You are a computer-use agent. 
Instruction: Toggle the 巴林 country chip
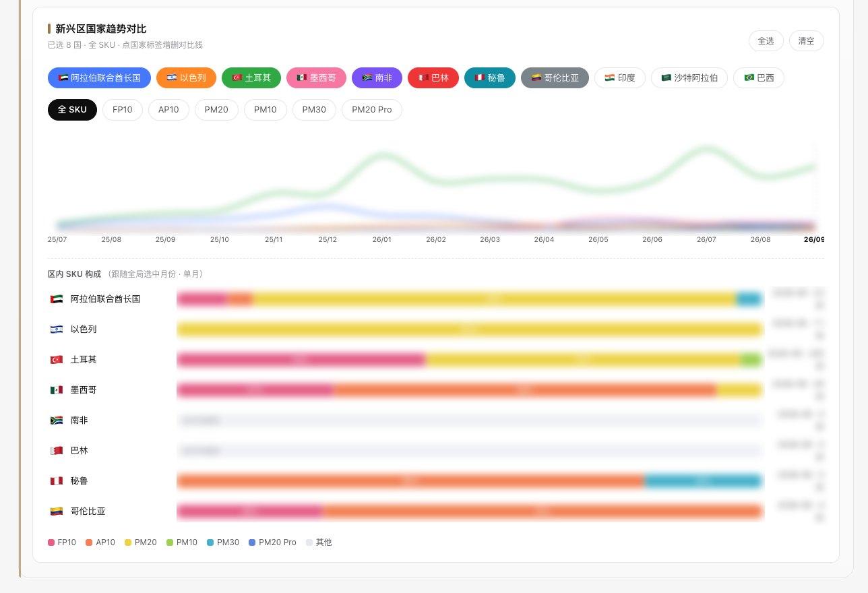[x=433, y=77]
